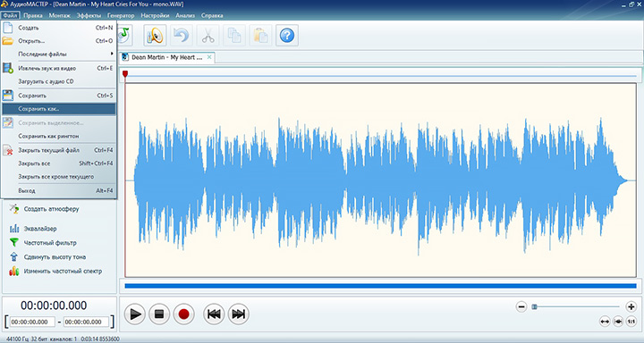This screenshot has height=343, width=644.
Task: Click the pitch shift arrows icon
Action: (x=14, y=257)
